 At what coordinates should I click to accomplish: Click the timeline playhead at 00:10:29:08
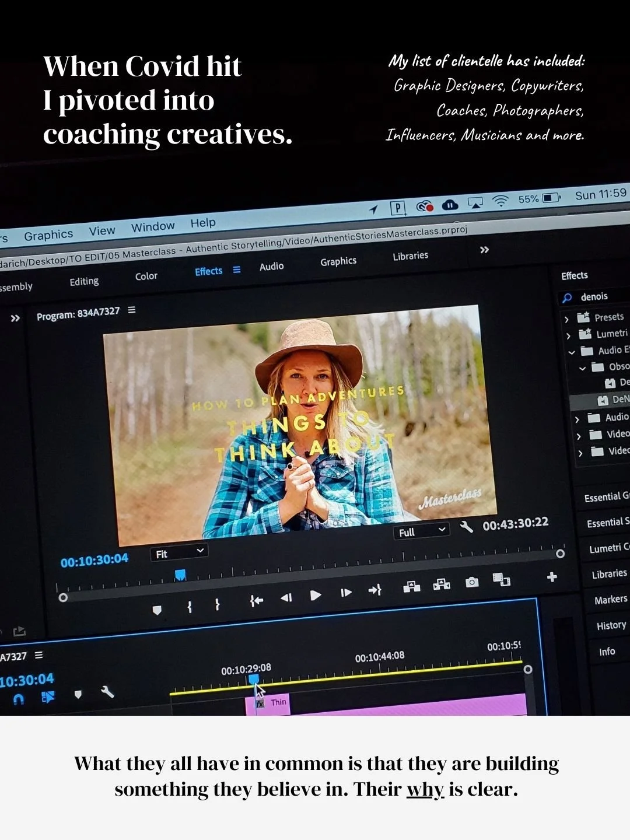(x=254, y=679)
